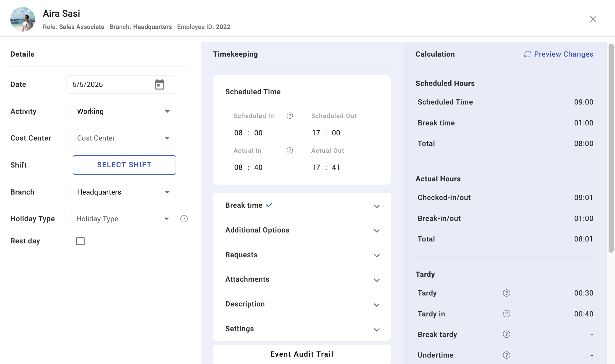Click the Break tardy help icon
The height and width of the screenshot is (364, 615).
507,334
